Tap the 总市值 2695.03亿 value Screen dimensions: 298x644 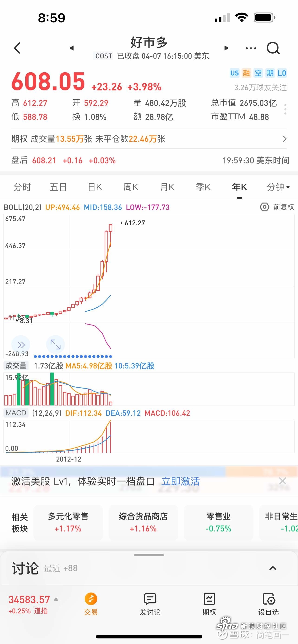[x=244, y=103]
